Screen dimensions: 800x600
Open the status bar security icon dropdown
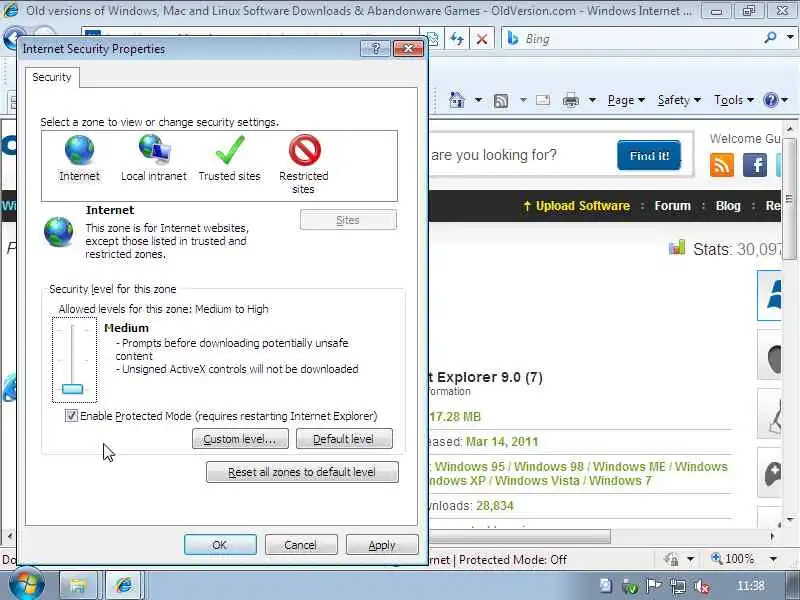(x=690, y=559)
